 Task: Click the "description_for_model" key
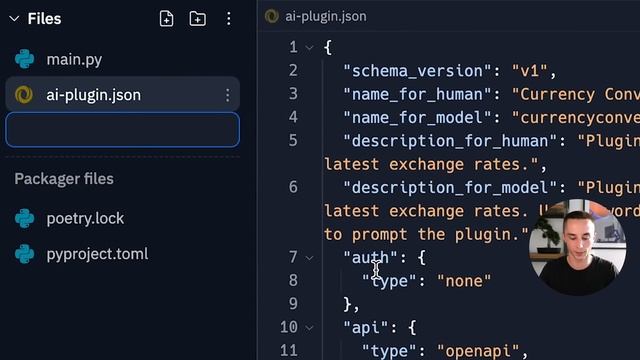(450, 188)
